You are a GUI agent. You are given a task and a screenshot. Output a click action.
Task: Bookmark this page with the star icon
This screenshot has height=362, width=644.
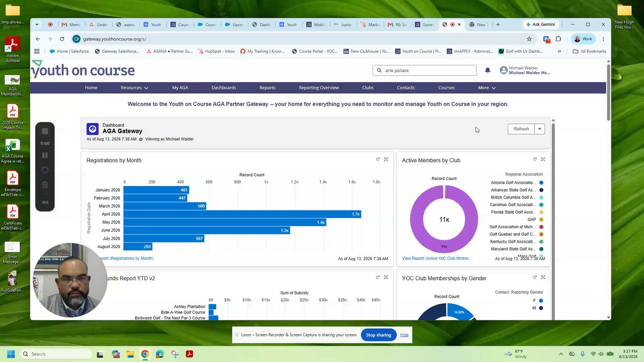tap(529, 39)
